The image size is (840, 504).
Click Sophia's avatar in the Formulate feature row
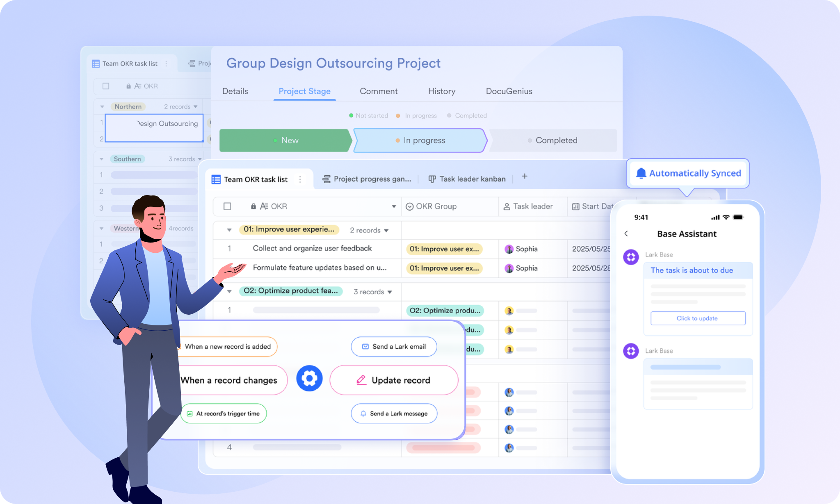509,268
